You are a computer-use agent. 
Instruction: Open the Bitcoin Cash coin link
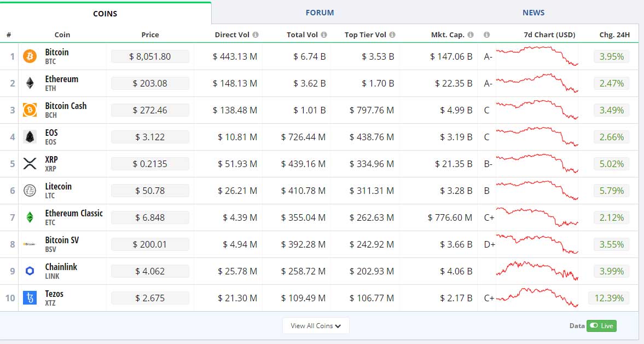tap(66, 106)
